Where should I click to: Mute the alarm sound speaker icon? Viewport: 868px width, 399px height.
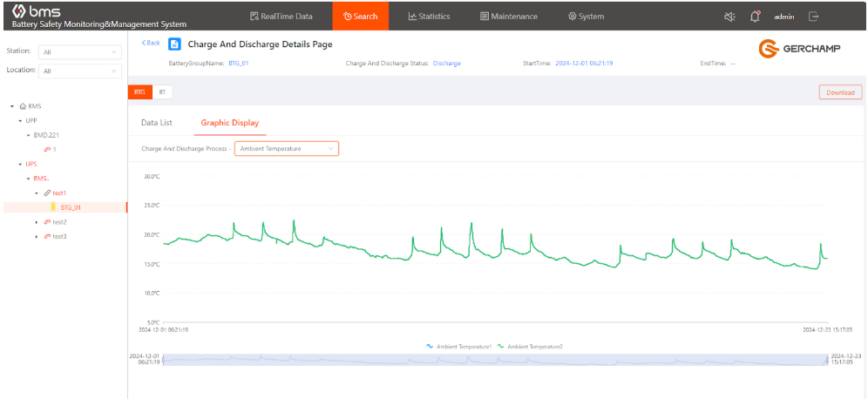(729, 17)
